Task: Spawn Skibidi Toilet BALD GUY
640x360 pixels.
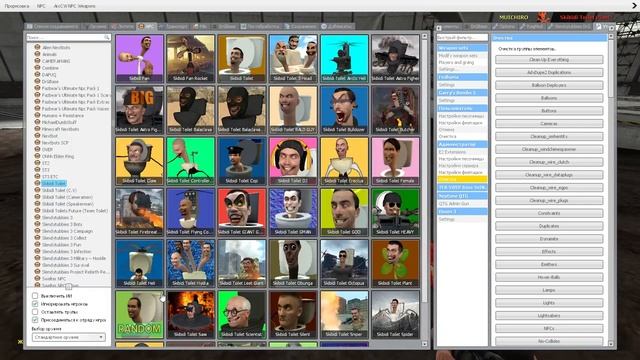Action: tap(293, 110)
